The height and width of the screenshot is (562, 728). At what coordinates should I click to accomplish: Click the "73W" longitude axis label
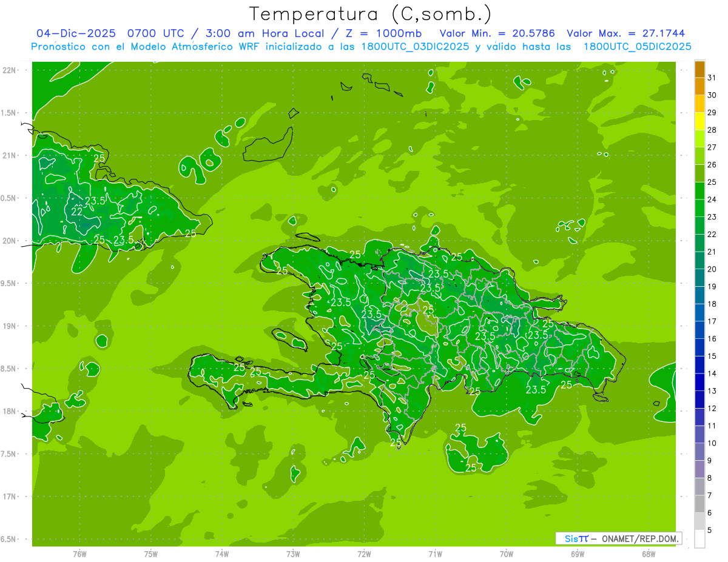click(293, 554)
